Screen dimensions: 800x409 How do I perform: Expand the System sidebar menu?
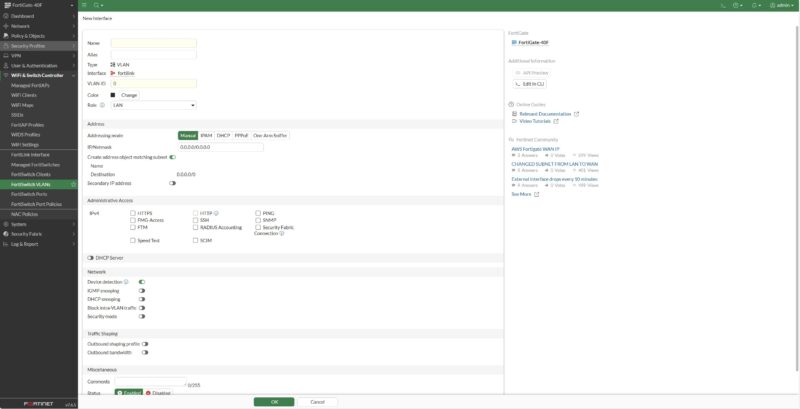[39, 224]
